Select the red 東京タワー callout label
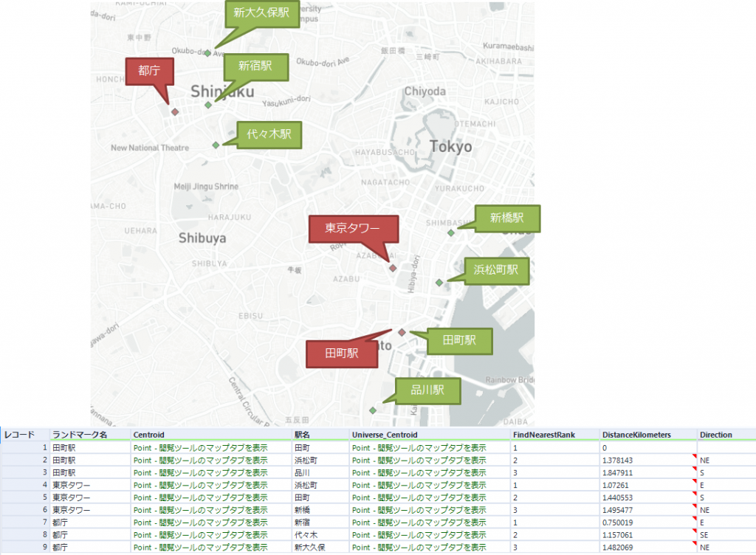Screen dimensions: 756x555 pos(353,228)
